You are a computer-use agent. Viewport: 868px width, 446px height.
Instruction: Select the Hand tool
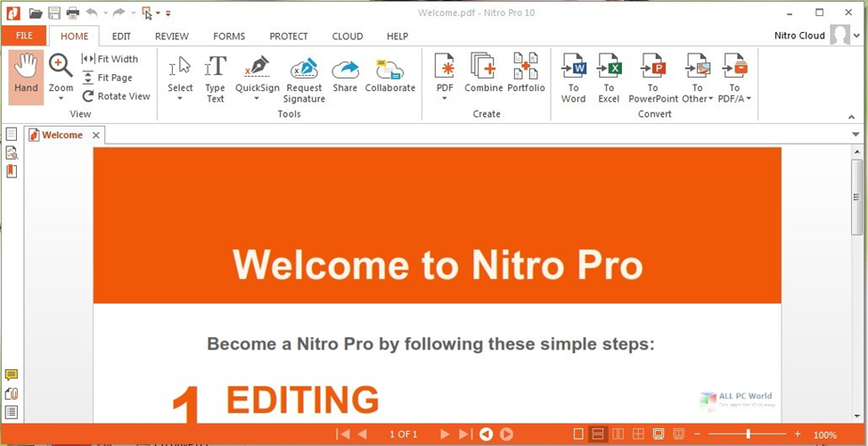pyautogui.click(x=26, y=77)
